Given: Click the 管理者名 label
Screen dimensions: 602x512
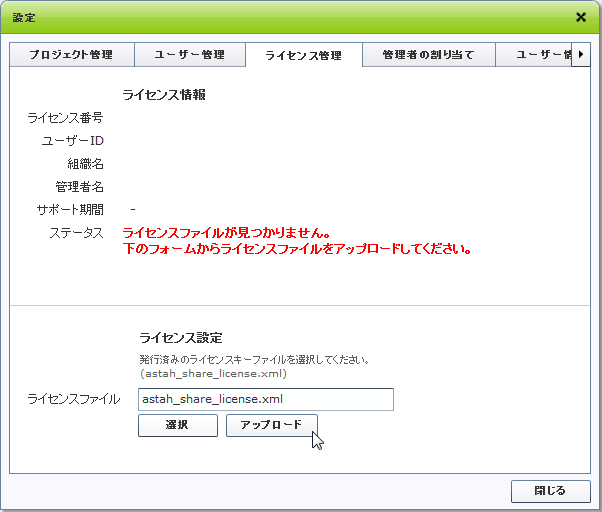Looking at the screenshot, I should pos(79,187).
